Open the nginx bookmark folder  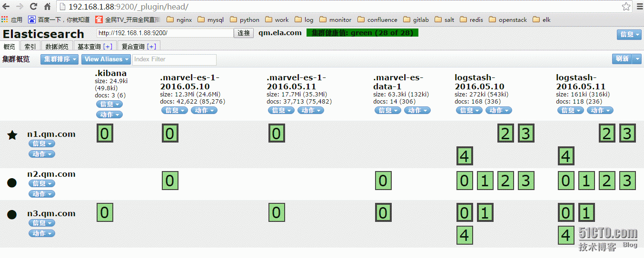pyautogui.click(x=179, y=20)
